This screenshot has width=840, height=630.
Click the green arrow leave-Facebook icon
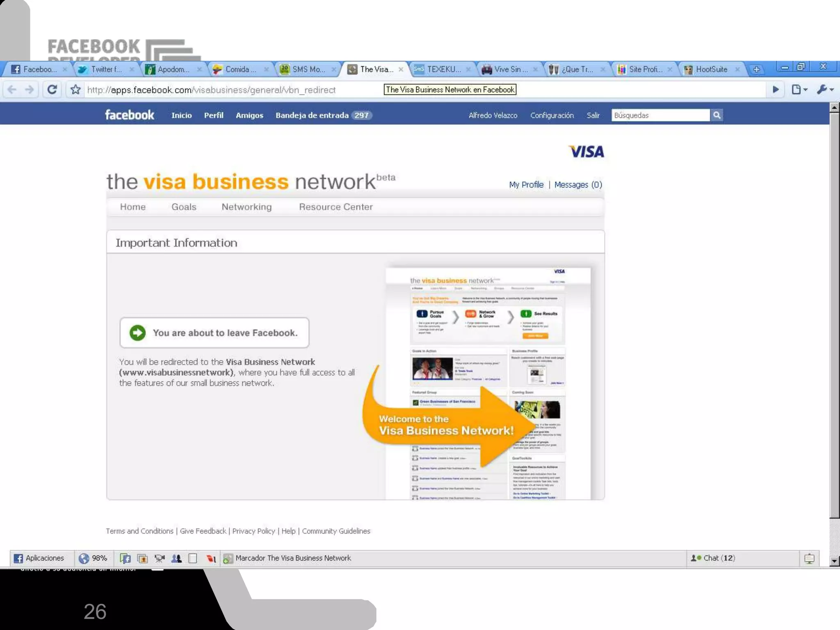137,333
